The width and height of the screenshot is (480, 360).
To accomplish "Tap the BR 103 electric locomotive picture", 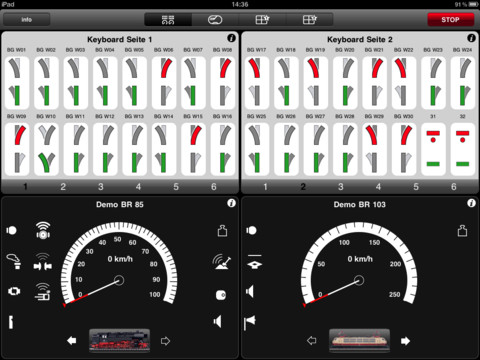I will coord(359,340).
